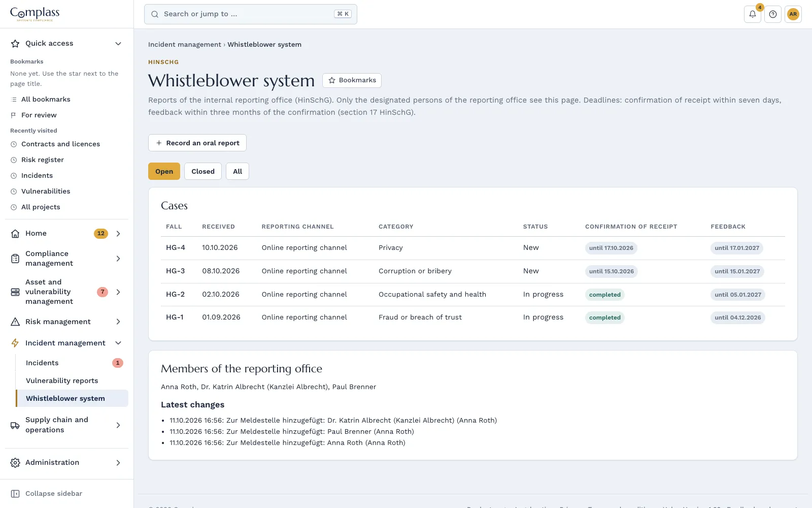
Task: Click the Collapse sidebar panel icon
Action: (15, 494)
